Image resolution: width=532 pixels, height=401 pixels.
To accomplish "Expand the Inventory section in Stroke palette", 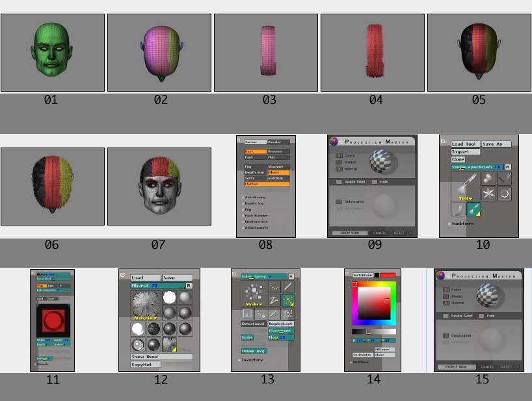I will pyautogui.click(x=239, y=359).
